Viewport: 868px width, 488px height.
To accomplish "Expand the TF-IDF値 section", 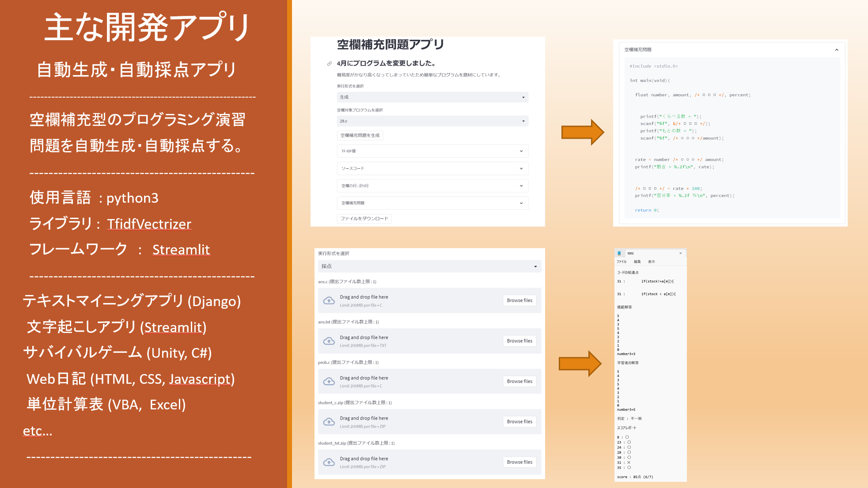I will click(432, 151).
